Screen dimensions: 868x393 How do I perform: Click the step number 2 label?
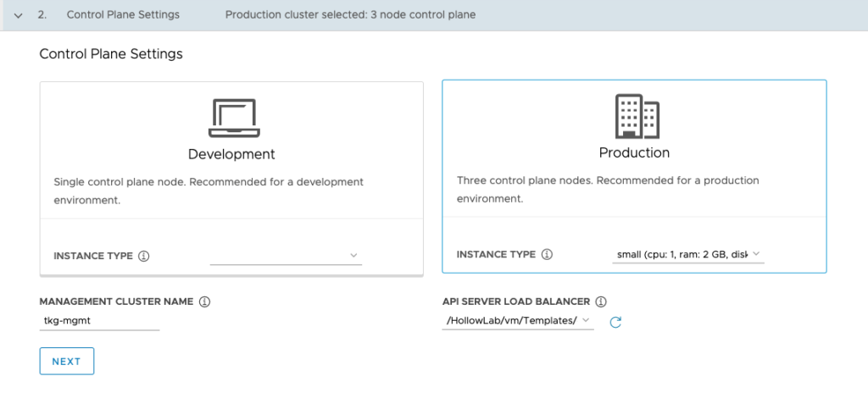[42, 14]
